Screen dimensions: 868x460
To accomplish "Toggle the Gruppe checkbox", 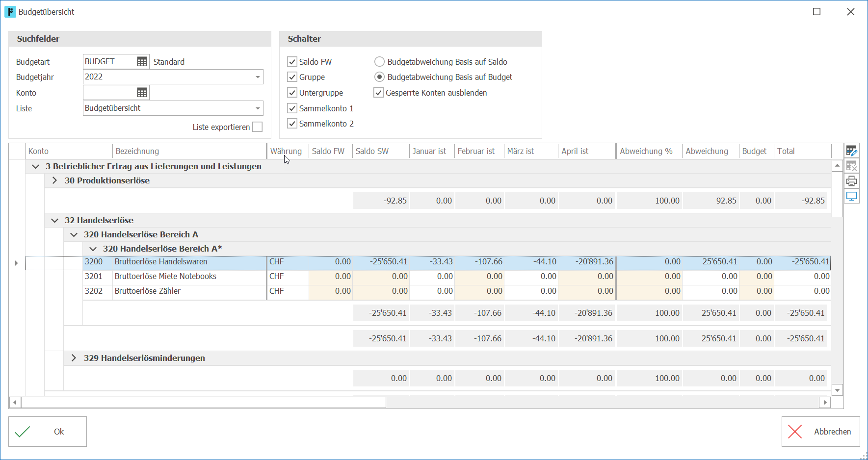I will click(x=292, y=77).
